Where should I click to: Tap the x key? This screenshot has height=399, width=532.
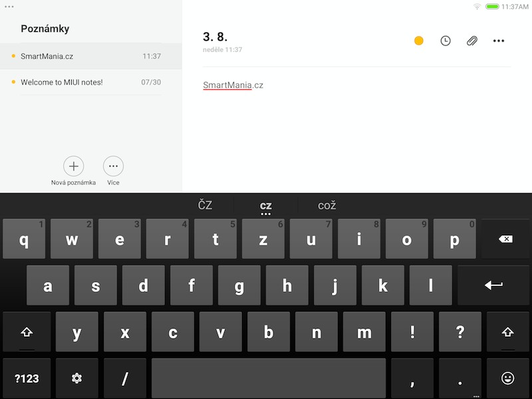(x=125, y=332)
